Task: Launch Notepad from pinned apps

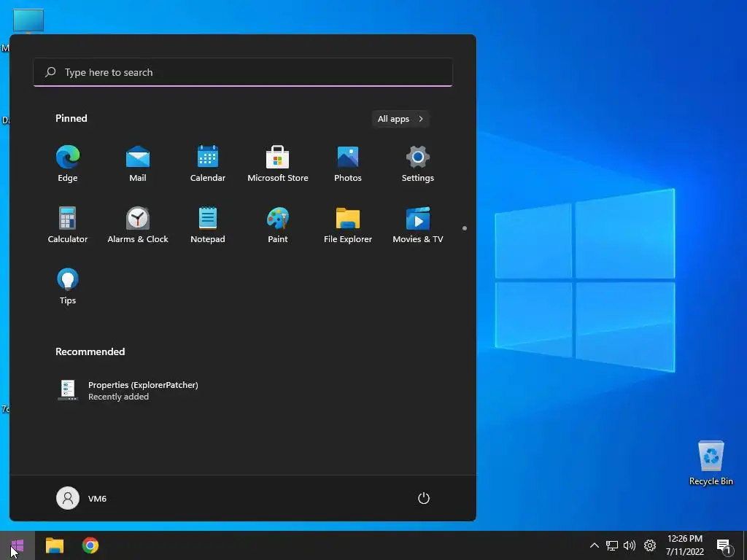Action: (x=208, y=225)
